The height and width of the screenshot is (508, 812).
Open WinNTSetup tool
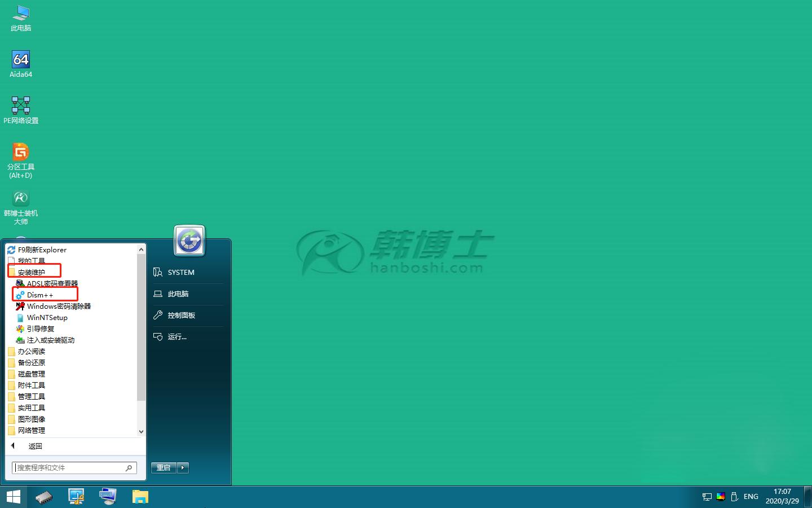tap(47, 317)
